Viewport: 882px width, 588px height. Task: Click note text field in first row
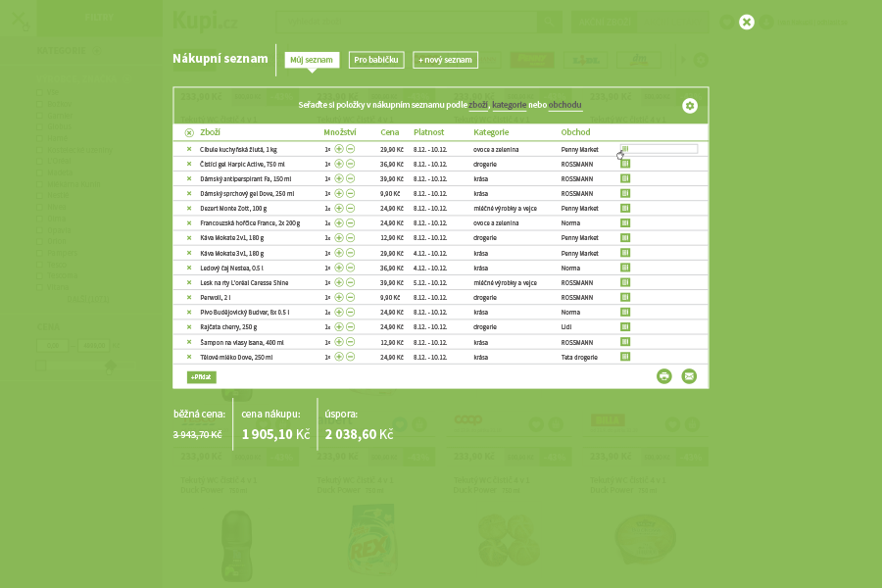[x=663, y=149]
